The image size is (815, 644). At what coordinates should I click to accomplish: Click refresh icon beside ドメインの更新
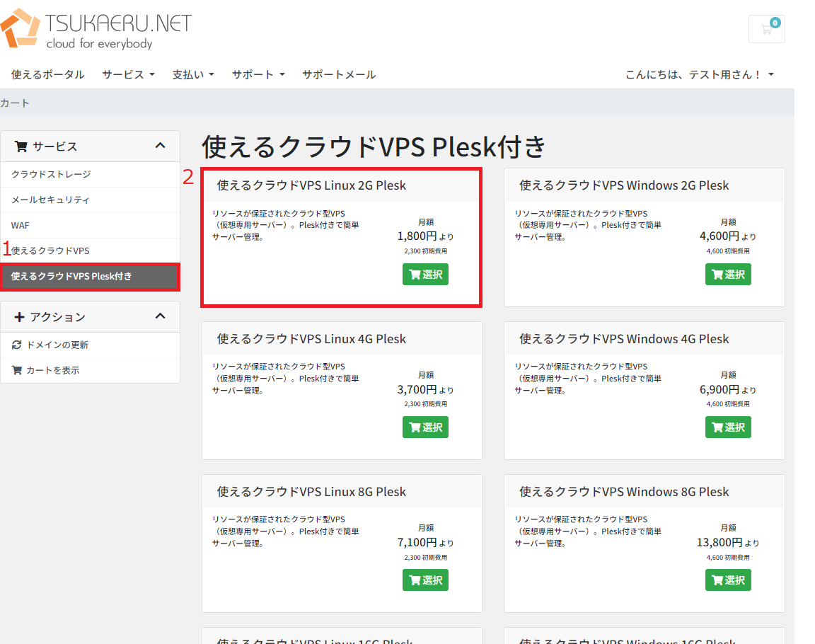point(17,345)
